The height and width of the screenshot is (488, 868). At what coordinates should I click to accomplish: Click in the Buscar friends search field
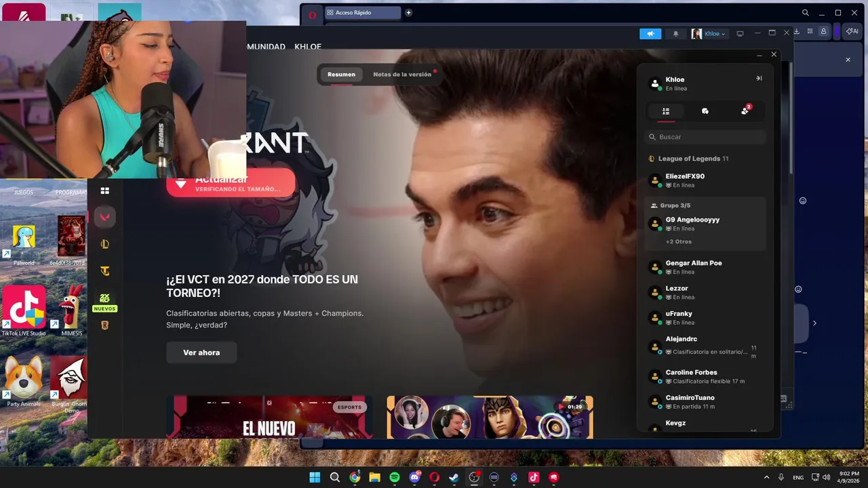coord(705,137)
